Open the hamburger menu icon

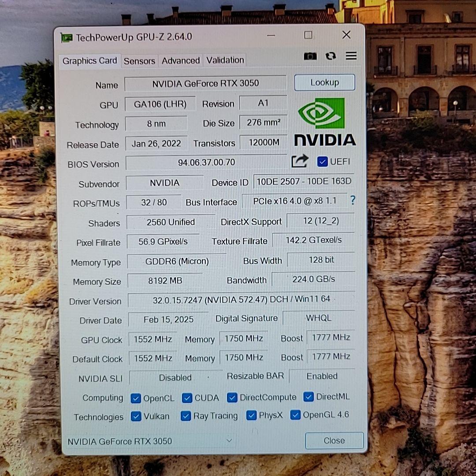pyautogui.click(x=351, y=56)
